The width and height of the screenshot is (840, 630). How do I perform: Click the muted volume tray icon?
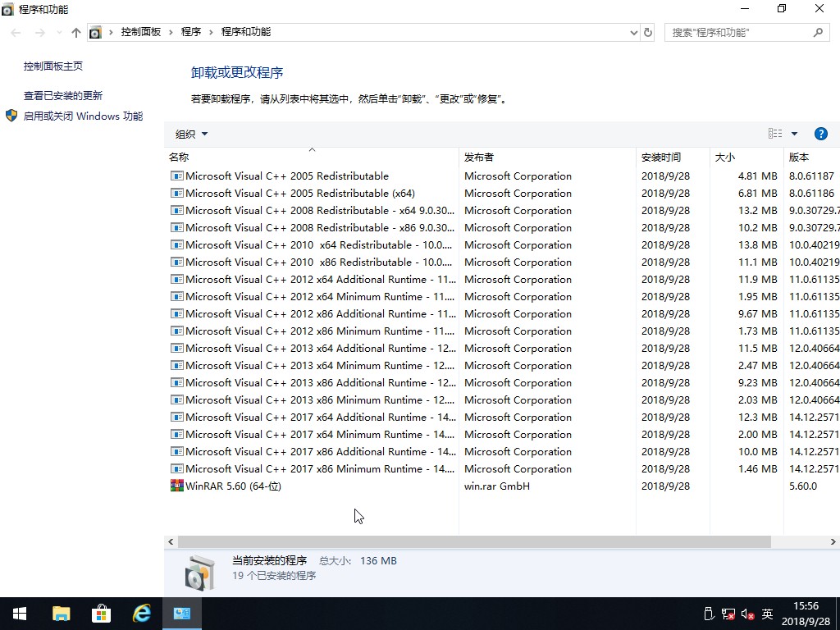pos(748,614)
